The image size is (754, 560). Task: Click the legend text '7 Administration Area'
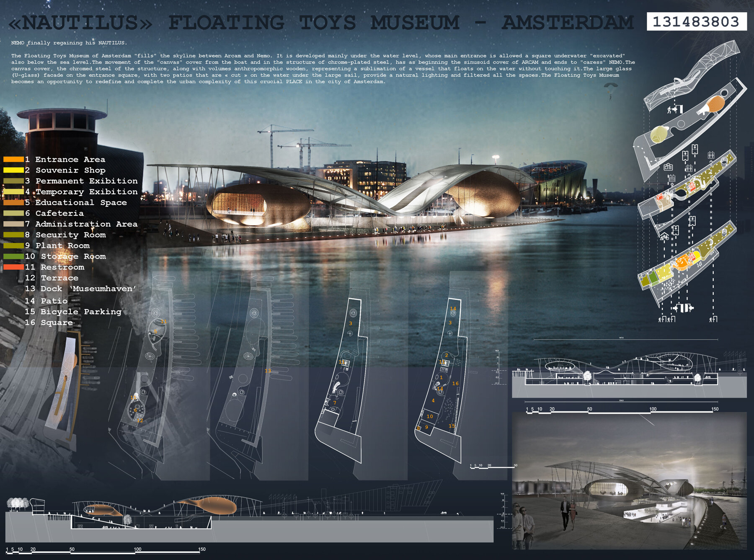point(81,224)
